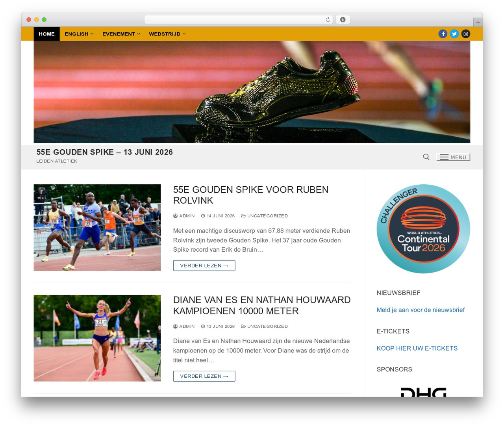Image resolution: width=504 pixels, height=427 pixels.
Task: Click the 'LEIDEN ATLETIEK' tagline text
Action: point(57,161)
